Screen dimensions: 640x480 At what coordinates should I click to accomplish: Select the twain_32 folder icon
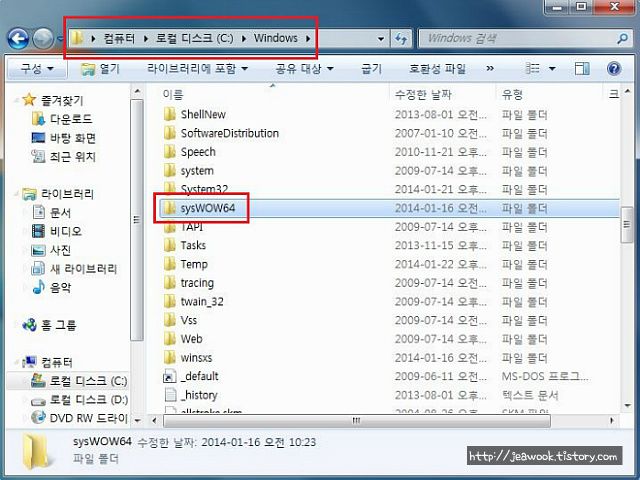pyautogui.click(x=170, y=302)
